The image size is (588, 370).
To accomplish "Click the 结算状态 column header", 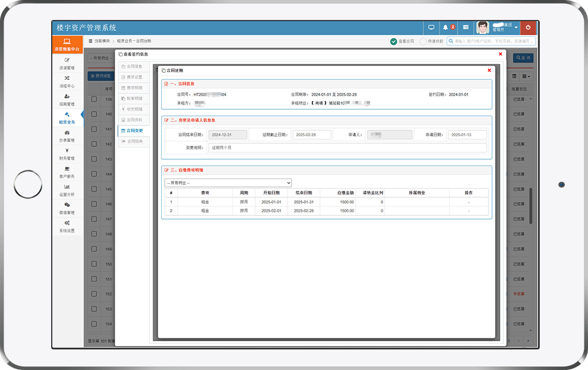I will click(519, 89).
